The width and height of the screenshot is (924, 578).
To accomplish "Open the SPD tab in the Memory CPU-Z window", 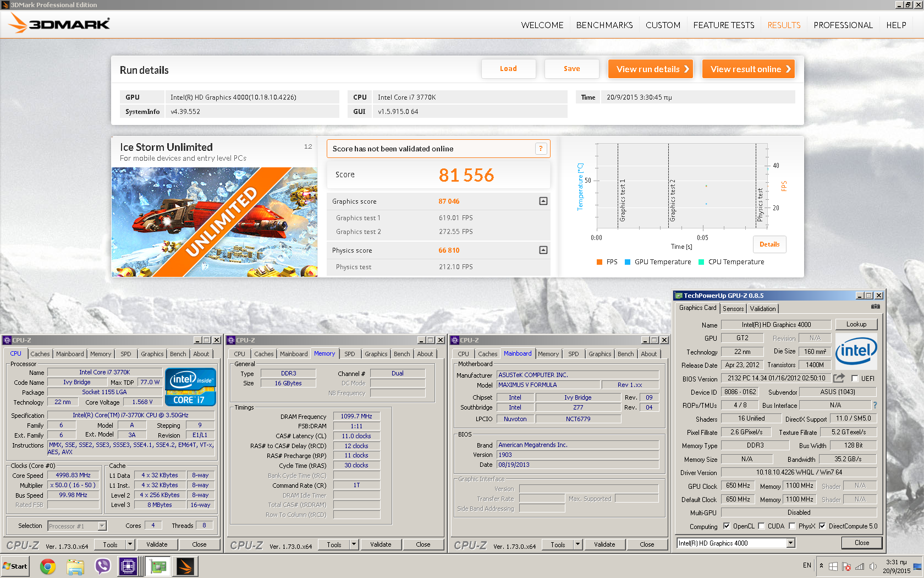I will (x=350, y=354).
